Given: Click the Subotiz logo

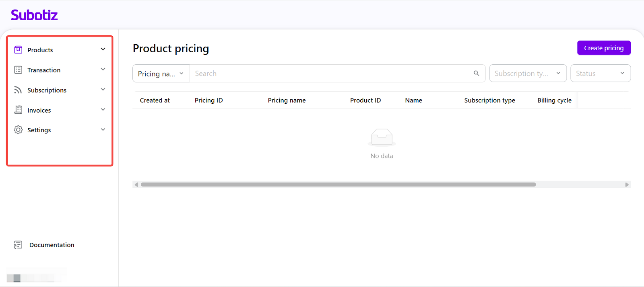Looking at the screenshot, I should [34, 15].
